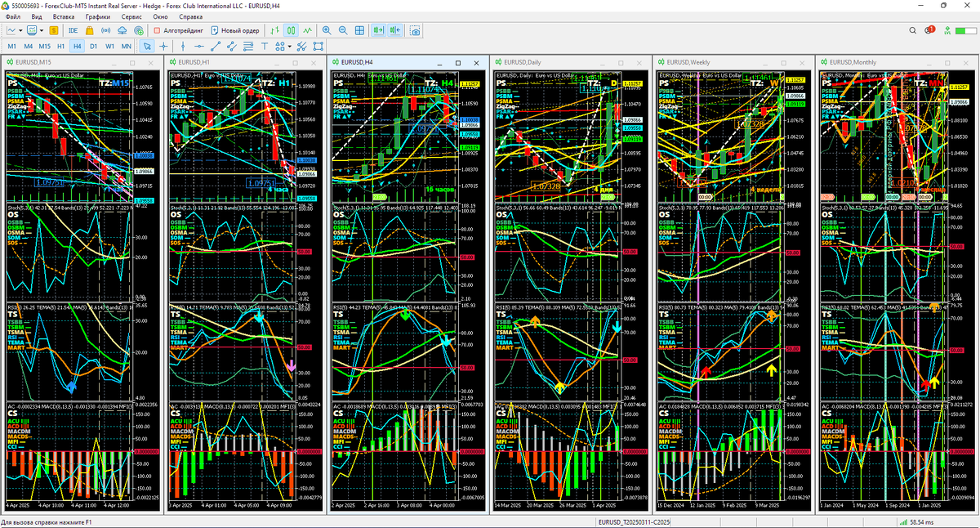This screenshot has width=980, height=528.
Task: Open the Вид menu
Action: coord(37,16)
